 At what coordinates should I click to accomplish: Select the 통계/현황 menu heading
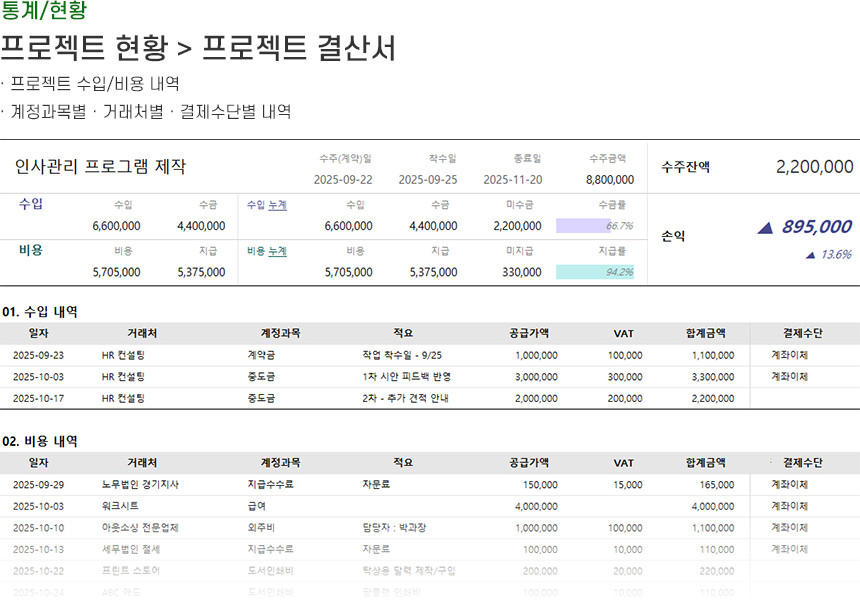(43, 11)
